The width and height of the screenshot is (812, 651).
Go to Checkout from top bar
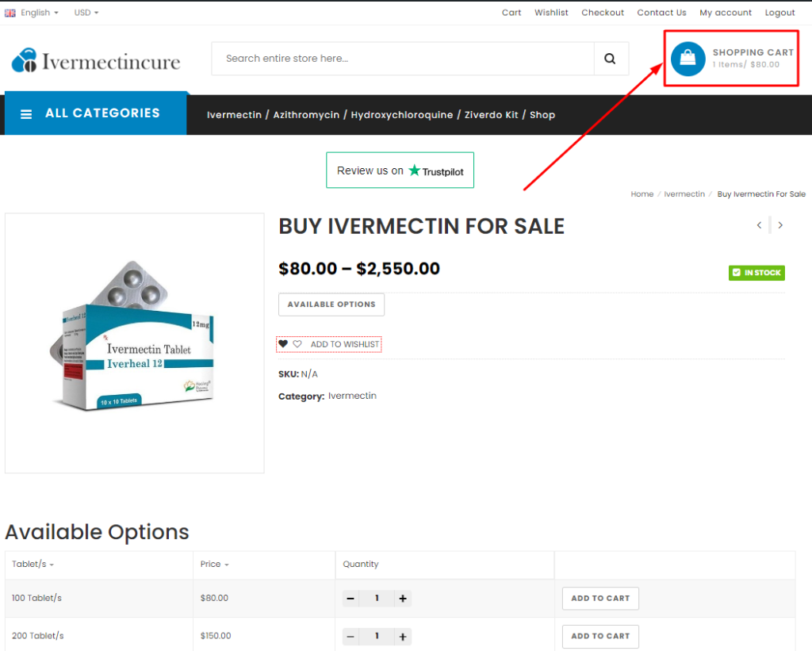(x=603, y=13)
